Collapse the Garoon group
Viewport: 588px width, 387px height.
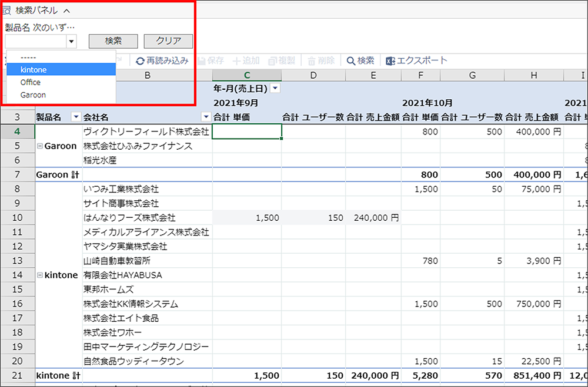pyautogui.click(x=40, y=146)
